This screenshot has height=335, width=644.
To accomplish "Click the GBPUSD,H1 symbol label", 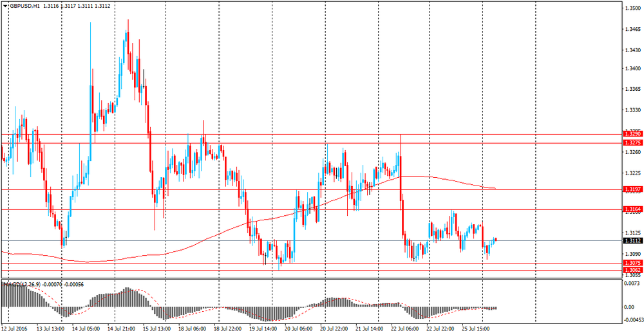I will tap(24, 6).
